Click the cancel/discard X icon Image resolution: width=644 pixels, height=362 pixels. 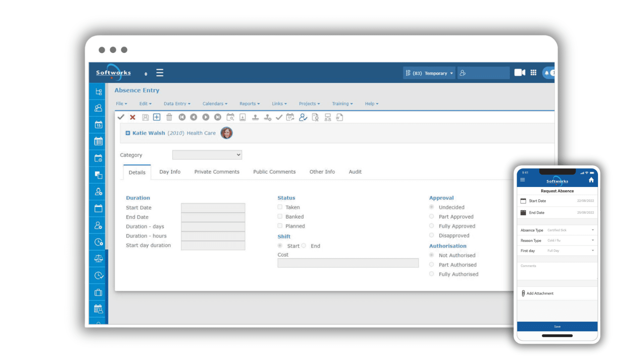tap(132, 117)
